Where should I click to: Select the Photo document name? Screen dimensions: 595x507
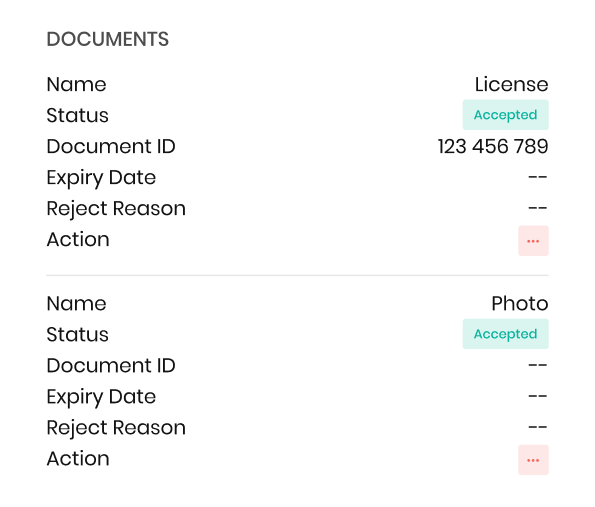[x=520, y=303]
